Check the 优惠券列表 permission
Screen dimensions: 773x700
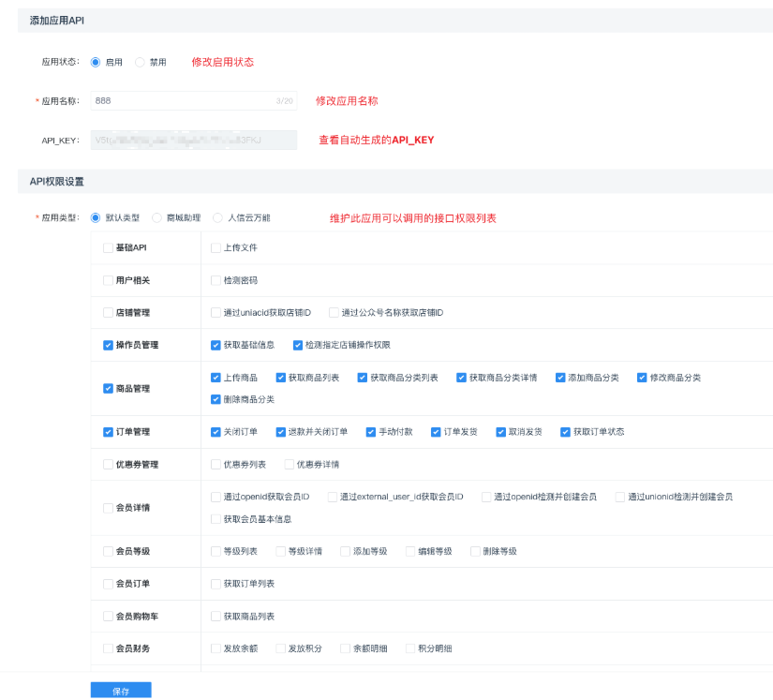216,465
